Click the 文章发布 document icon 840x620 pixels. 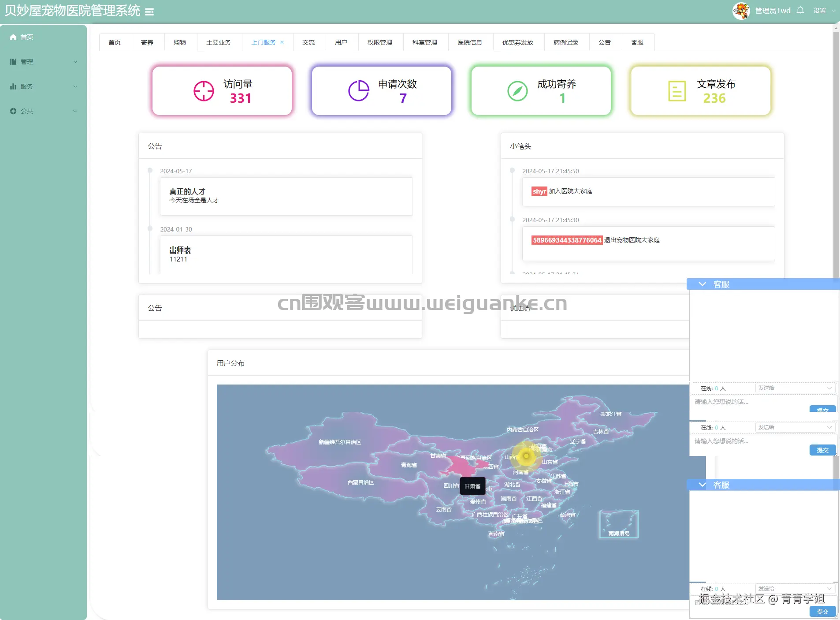point(677,91)
